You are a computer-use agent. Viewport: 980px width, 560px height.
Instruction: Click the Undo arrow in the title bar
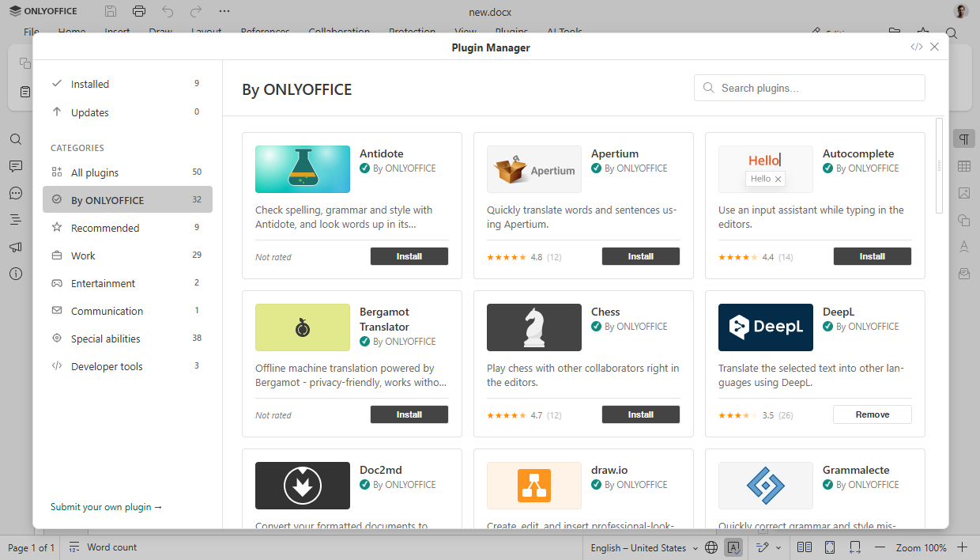coord(168,11)
